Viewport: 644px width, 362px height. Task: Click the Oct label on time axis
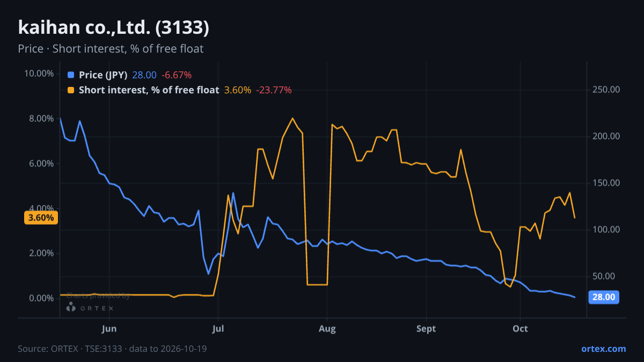pyautogui.click(x=520, y=328)
